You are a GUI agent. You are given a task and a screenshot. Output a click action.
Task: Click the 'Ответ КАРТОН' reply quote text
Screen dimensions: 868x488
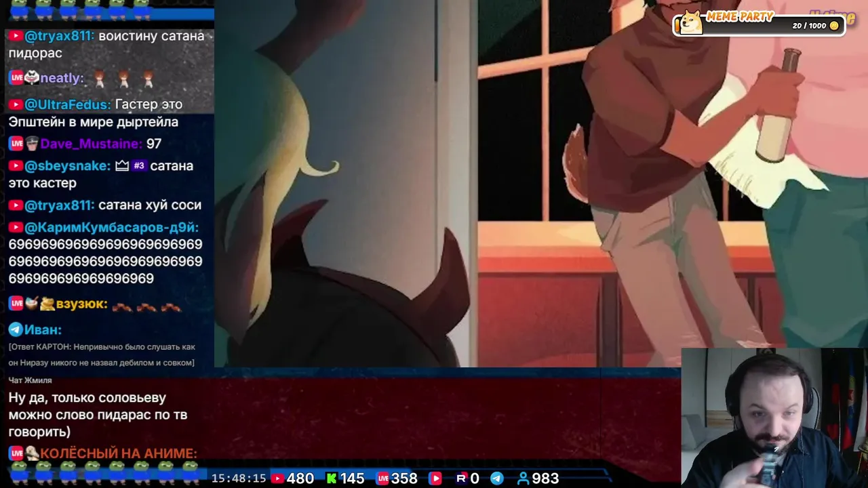point(102,354)
